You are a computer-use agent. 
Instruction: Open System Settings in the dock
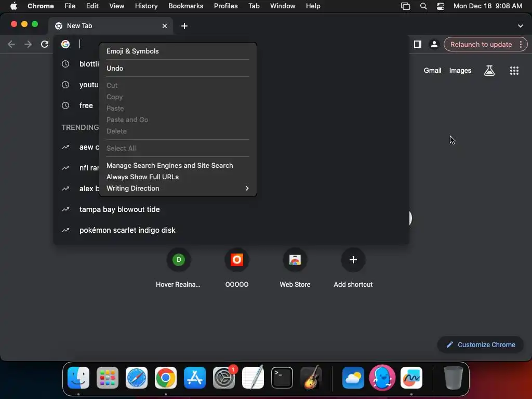pyautogui.click(x=224, y=377)
